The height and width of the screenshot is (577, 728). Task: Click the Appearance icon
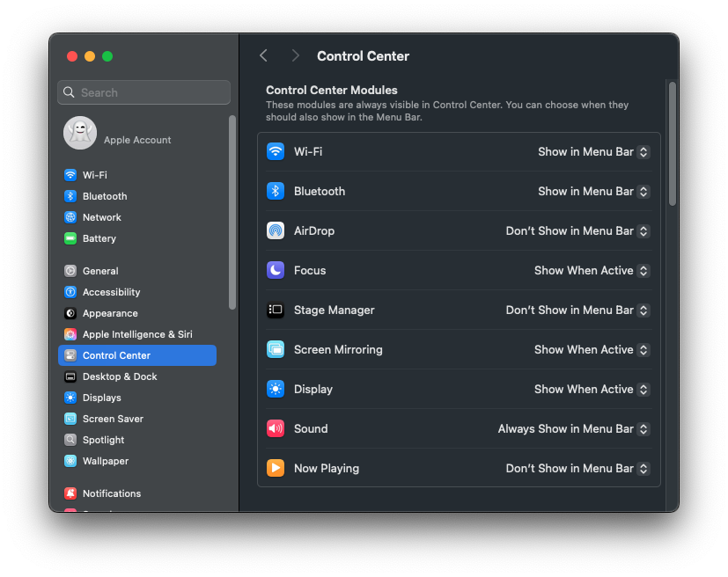[70, 313]
